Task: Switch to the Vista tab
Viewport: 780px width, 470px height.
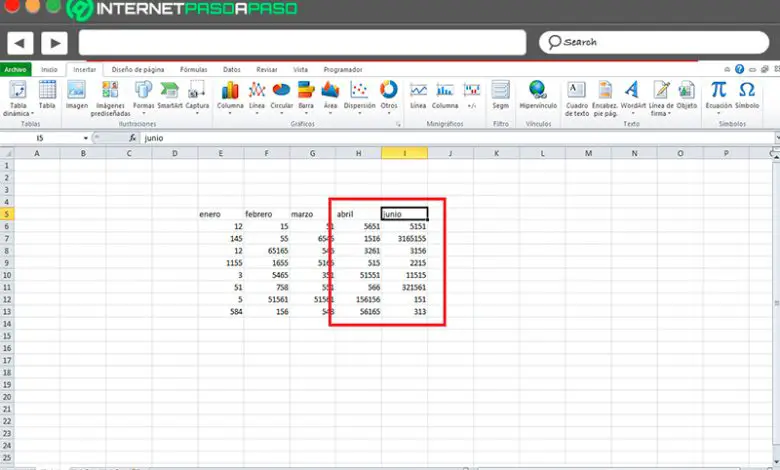Action: 300,70
